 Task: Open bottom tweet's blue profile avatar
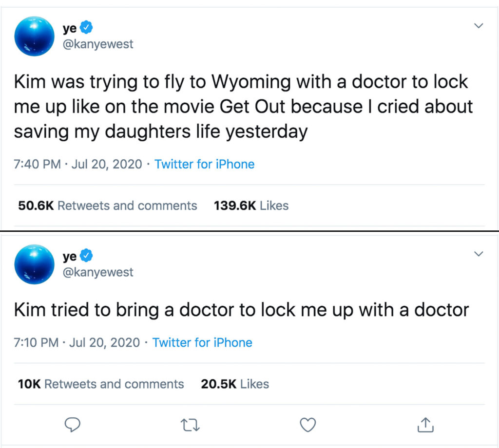pyautogui.click(x=34, y=264)
